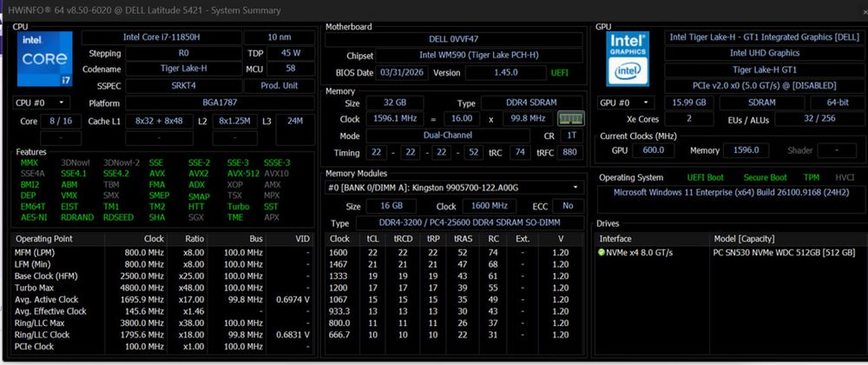
Task: Click the Intel Core i7-11850H name field
Action: pos(161,37)
